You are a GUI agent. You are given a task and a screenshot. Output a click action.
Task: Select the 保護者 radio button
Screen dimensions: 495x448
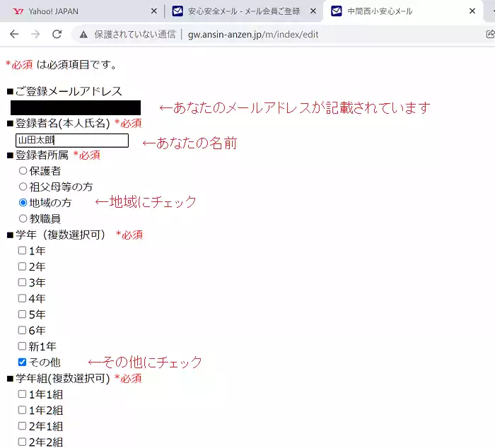pos(23,171)
